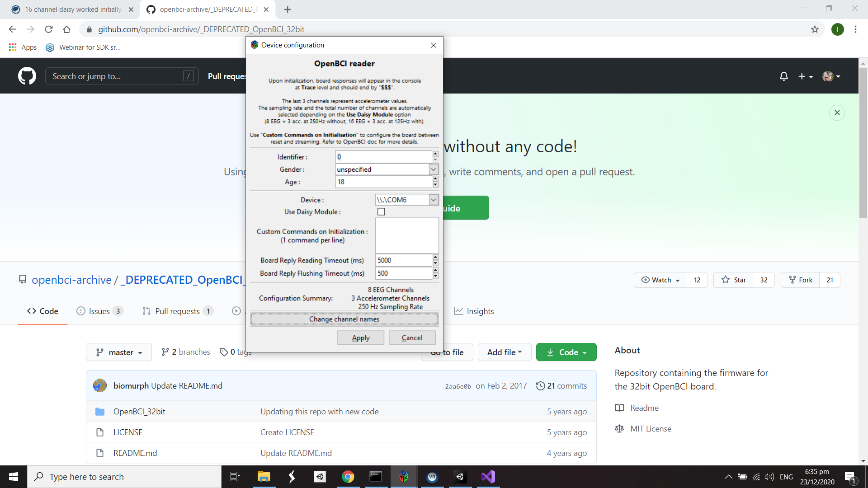The image size is (868, 488).
Task: Click the Windows taskbar search box
Action: click(124, 477)
